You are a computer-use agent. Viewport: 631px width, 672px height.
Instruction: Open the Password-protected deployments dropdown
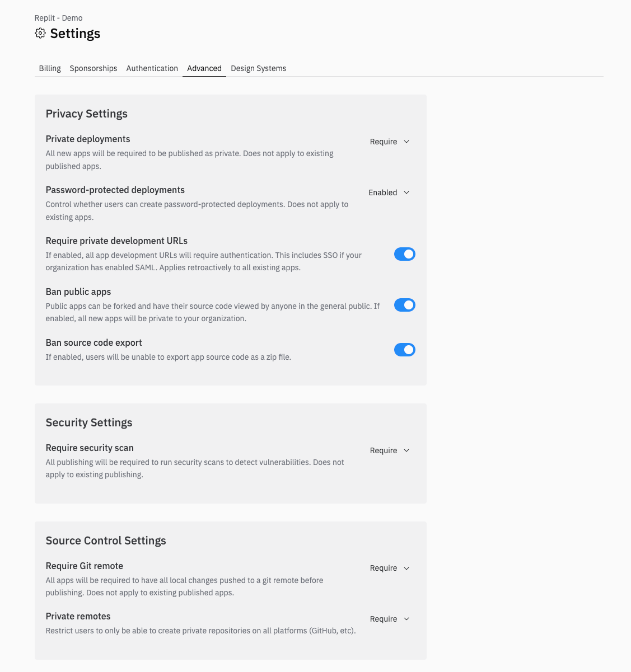pos(388,192)
